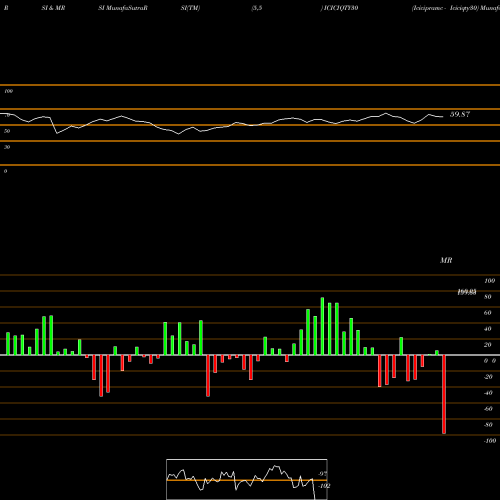The height and width of the screenshot is (500, 500).
Task: Click the -20 label on MR axis
Action: pyautogui.click(x=488, y=377)
